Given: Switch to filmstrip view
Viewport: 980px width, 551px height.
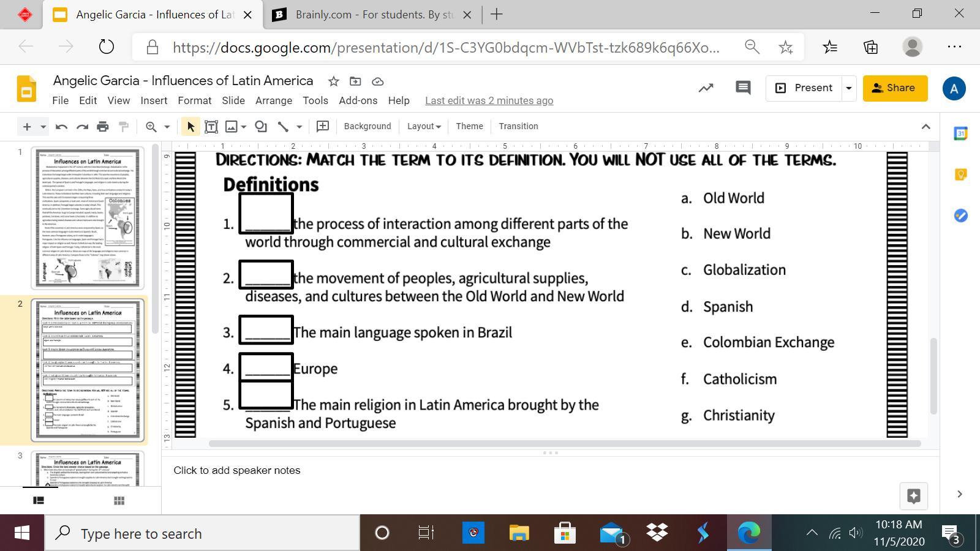Looking at the screenshot, I should coord(39,501).
